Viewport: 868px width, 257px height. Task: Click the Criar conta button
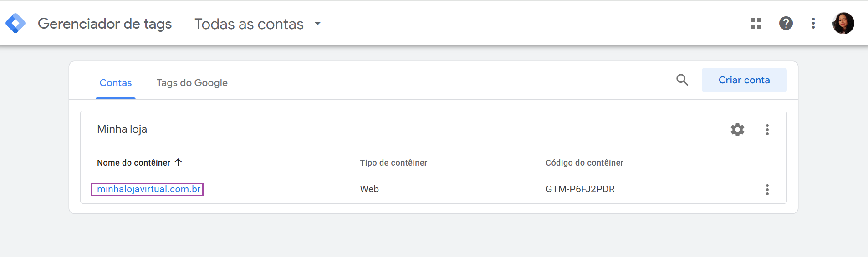click(x=744, y=80)
